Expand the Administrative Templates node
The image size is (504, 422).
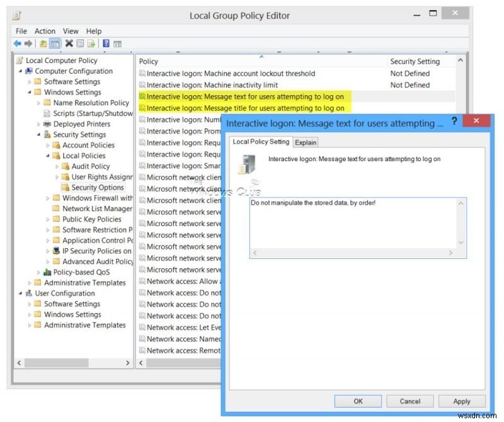click(x=28, y=283)
